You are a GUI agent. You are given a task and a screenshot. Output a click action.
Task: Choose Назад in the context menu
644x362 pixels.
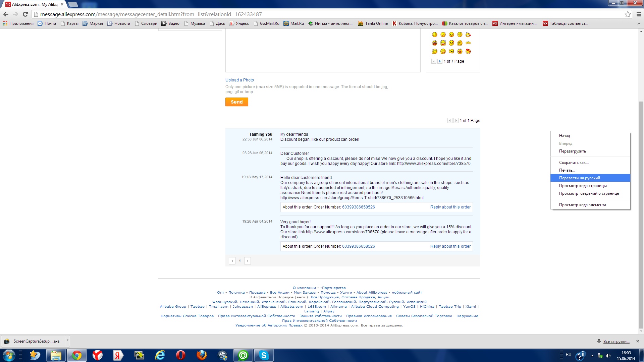pyautogui.click(x=590, y=136)
